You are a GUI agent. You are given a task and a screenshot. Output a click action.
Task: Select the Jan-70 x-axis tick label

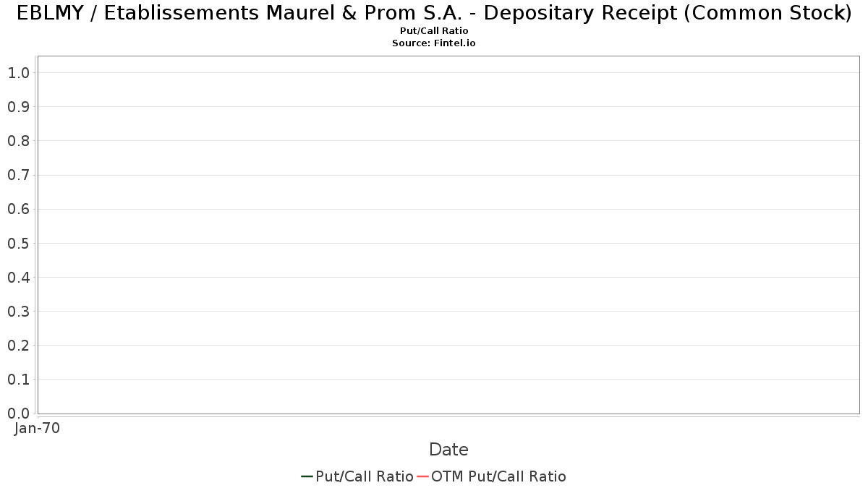point(37,428)
